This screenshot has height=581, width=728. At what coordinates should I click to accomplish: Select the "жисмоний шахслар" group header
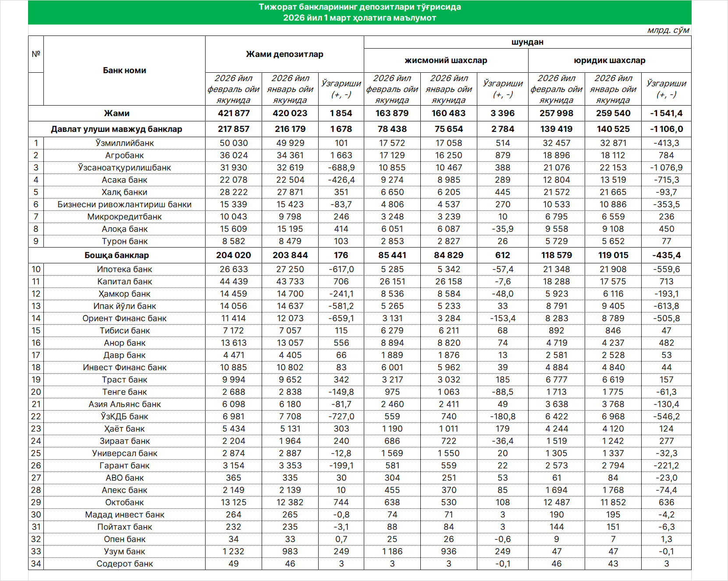446,60
